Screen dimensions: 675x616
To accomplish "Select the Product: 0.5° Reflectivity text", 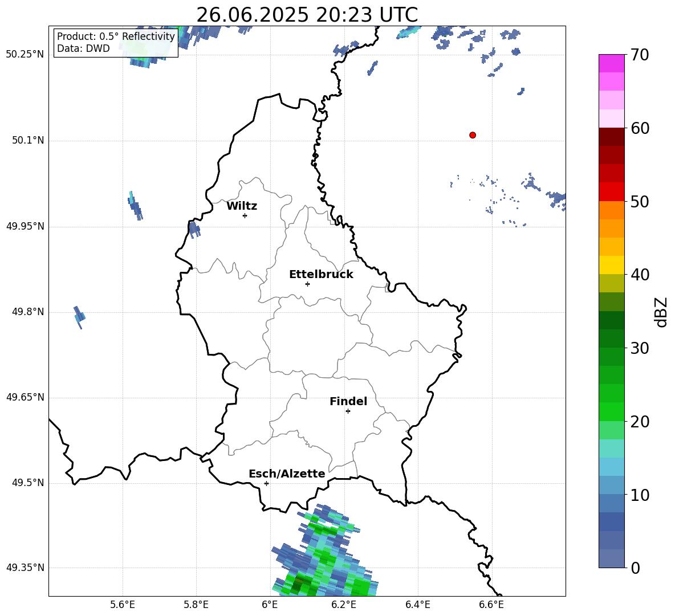I will tap(116, 36).
